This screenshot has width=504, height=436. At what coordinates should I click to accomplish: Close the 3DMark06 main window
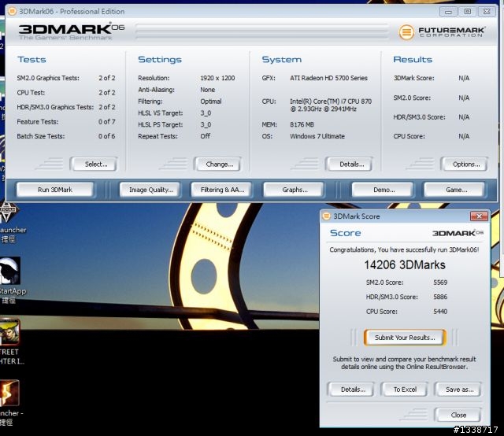[487, 12]
